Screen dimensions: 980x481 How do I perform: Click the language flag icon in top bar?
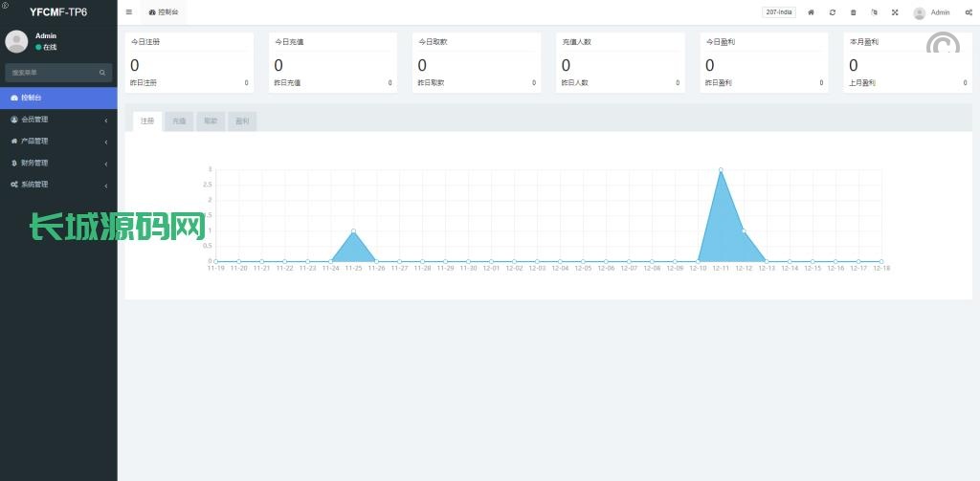point(874,12)
